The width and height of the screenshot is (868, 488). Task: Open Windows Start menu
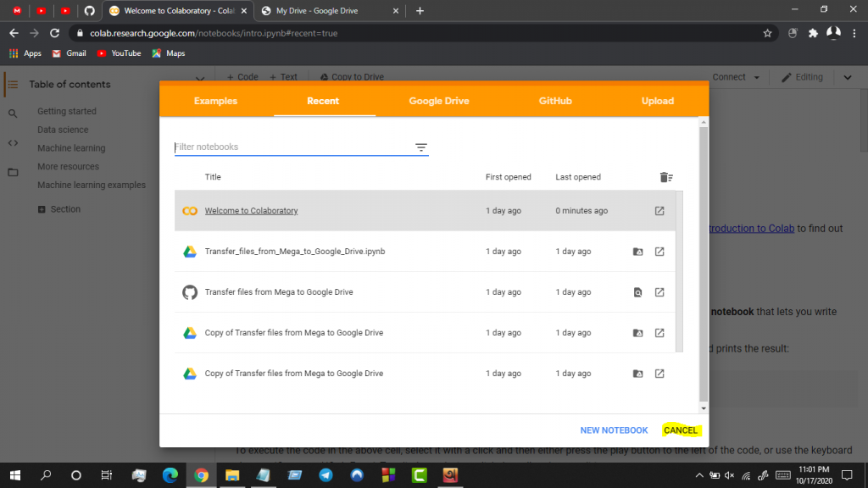[x=15, y=474]
